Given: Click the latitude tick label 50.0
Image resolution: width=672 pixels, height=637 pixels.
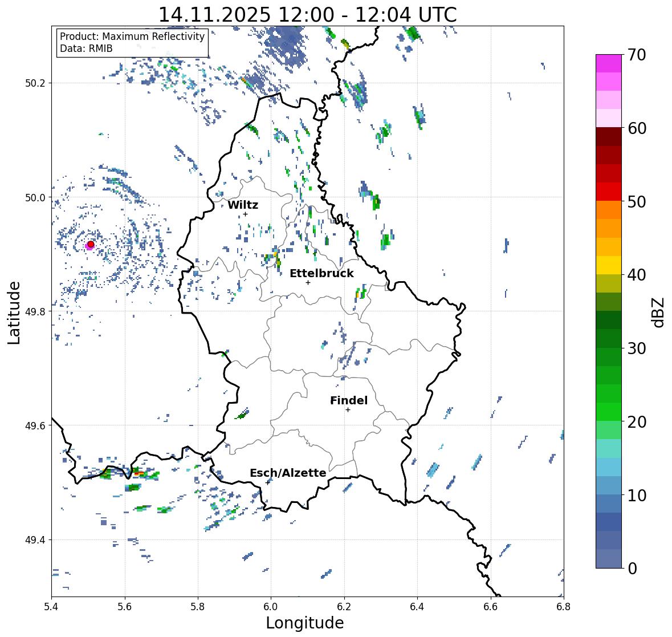Looking at the screenshot, I should click(x=35, y=198).
